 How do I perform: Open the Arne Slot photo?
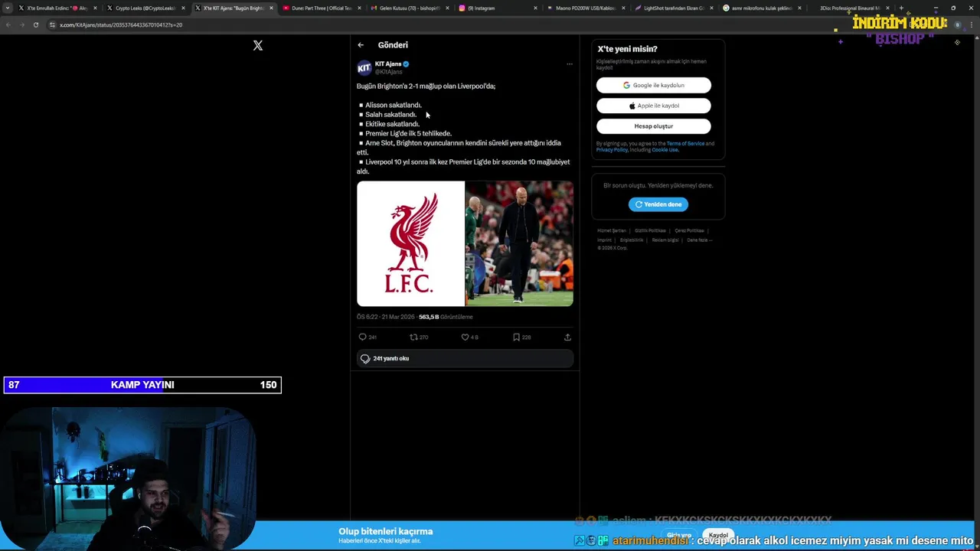(x=519, y=243)
